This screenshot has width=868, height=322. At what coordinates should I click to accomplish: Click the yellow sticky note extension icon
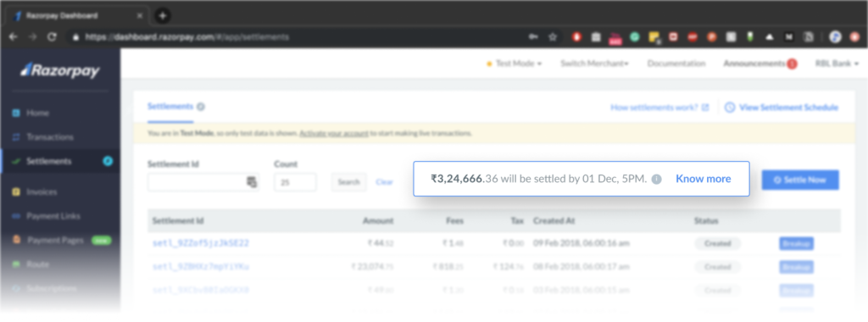click(654, 37)
